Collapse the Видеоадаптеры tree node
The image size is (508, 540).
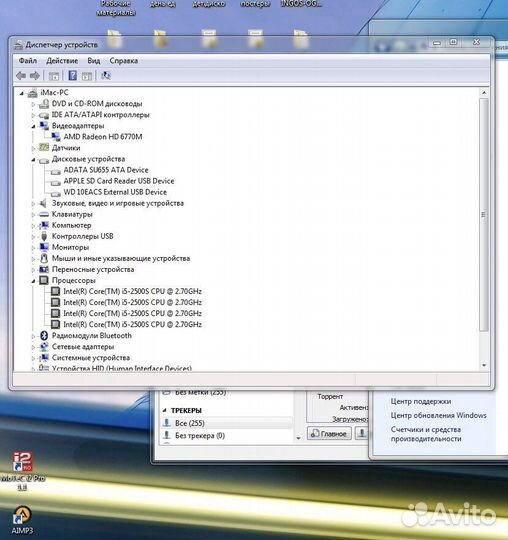pyautogui.click(x=33, y=126)
